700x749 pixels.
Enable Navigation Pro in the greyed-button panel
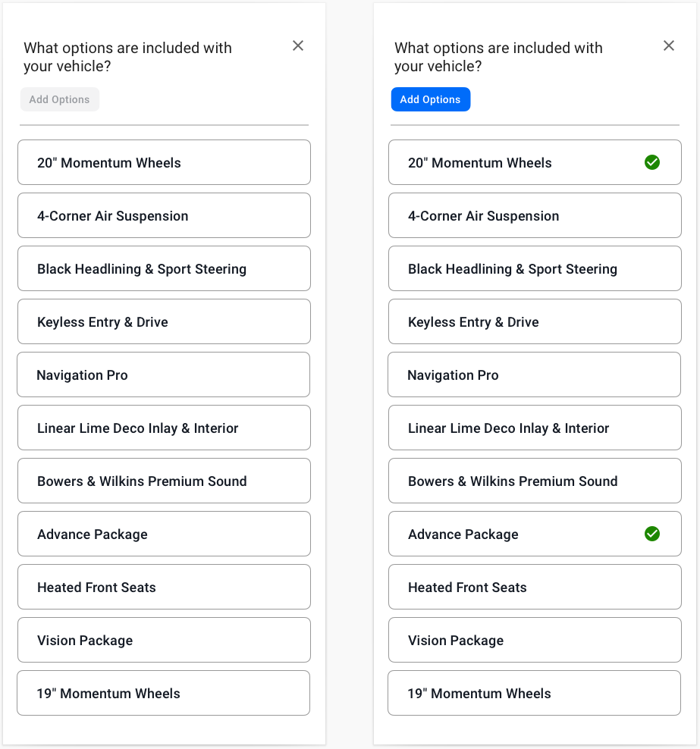coord(163,374)
